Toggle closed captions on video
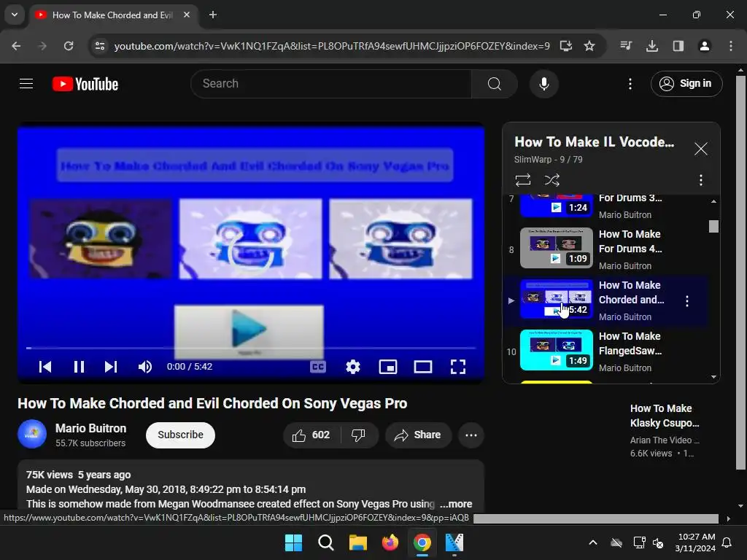 click(x=318, y=367)
